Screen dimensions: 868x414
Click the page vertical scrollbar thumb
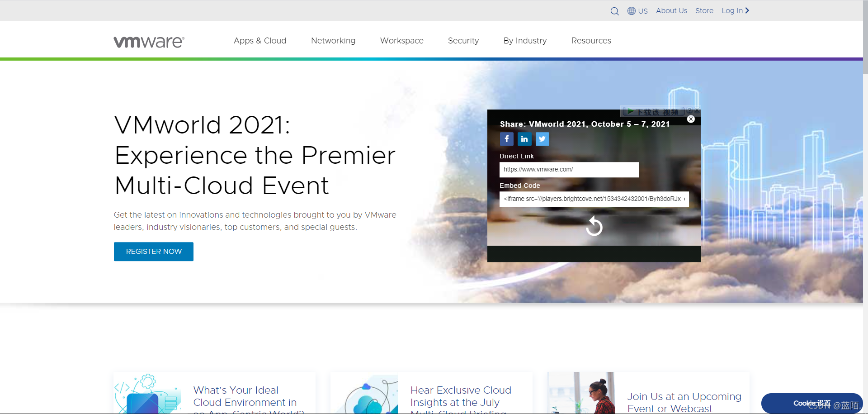coord(865,37)
